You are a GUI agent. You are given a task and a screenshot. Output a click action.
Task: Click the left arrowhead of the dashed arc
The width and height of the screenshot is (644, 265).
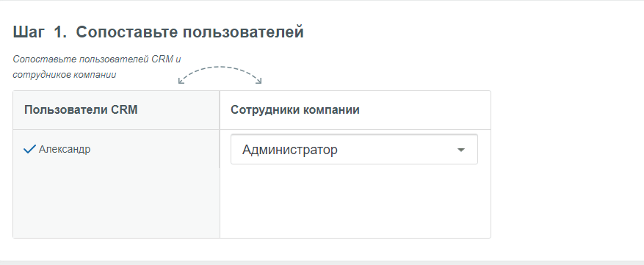(181, 81)
